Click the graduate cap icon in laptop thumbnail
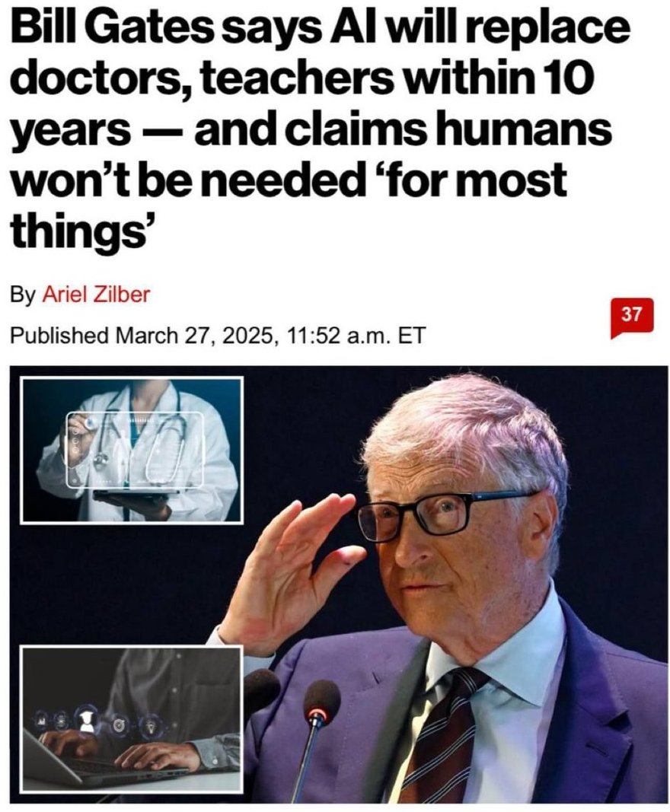The width and height of the screenshot is (670, 812). coord(87,721)
